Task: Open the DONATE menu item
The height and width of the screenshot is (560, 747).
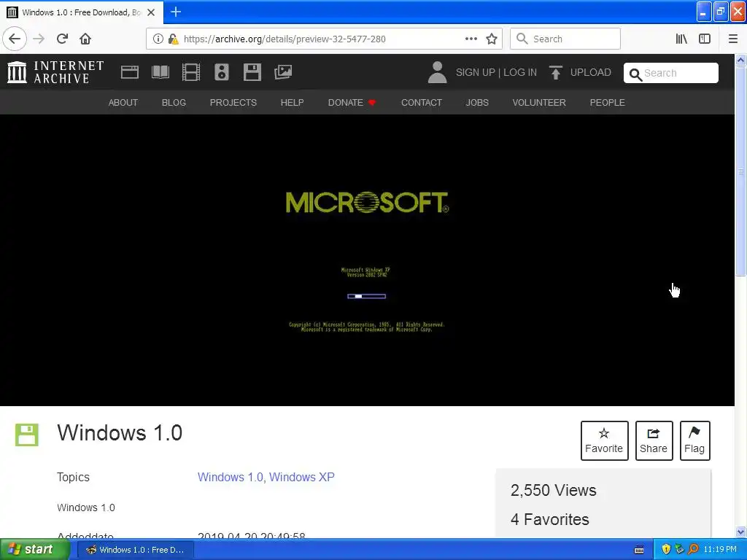Action: tap(352, 102)
